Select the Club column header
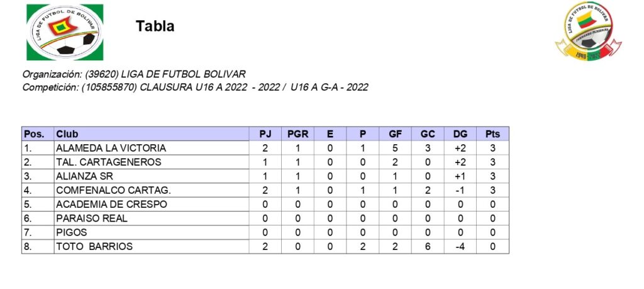Screen dimensions: 644x289 68,134
